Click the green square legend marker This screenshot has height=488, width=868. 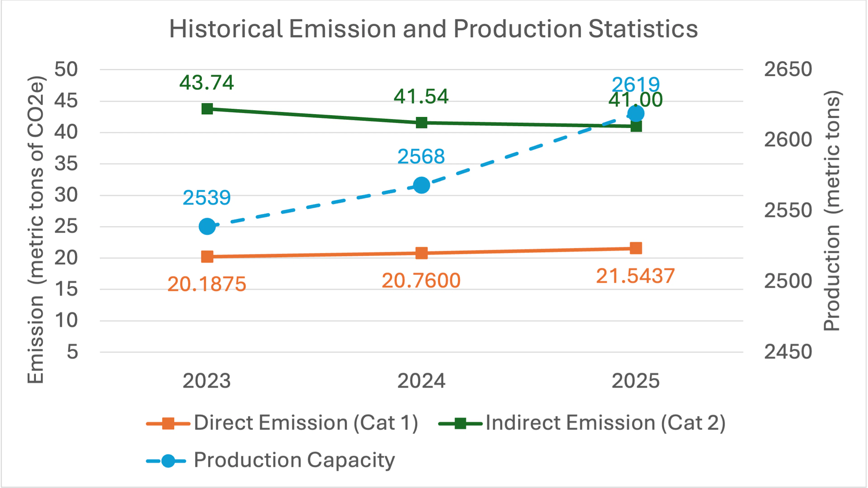460,424
